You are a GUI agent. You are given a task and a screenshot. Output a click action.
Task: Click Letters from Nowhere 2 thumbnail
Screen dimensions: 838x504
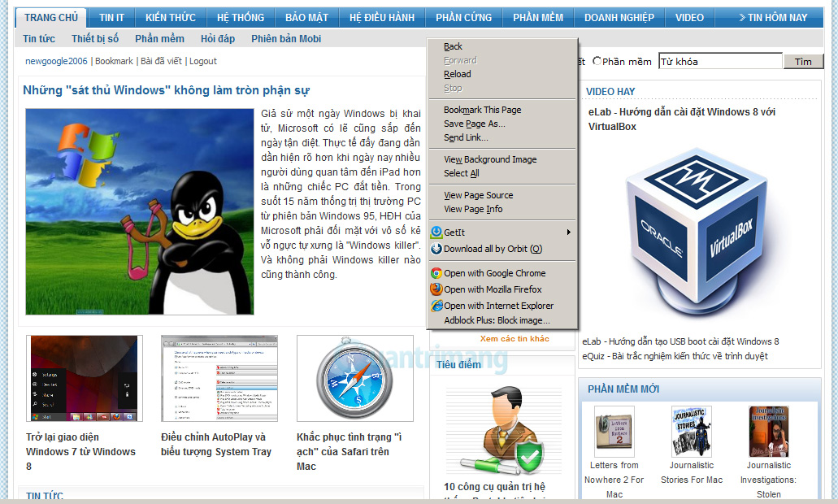click(614, 432)
